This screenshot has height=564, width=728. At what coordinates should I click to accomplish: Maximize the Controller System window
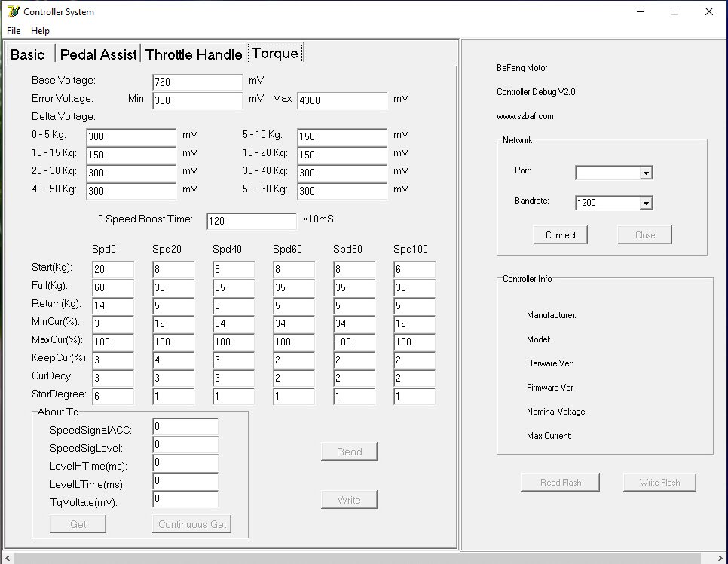coord(674,11)
